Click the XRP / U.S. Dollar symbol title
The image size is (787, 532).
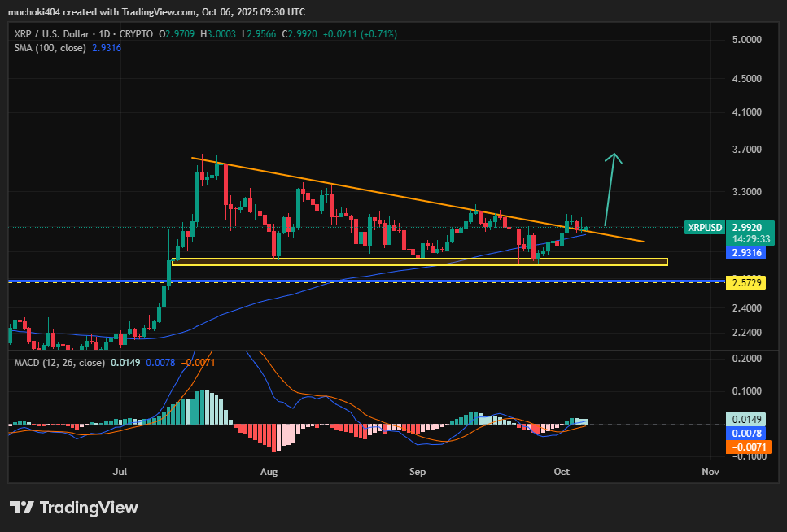click(x=54, y=33)
